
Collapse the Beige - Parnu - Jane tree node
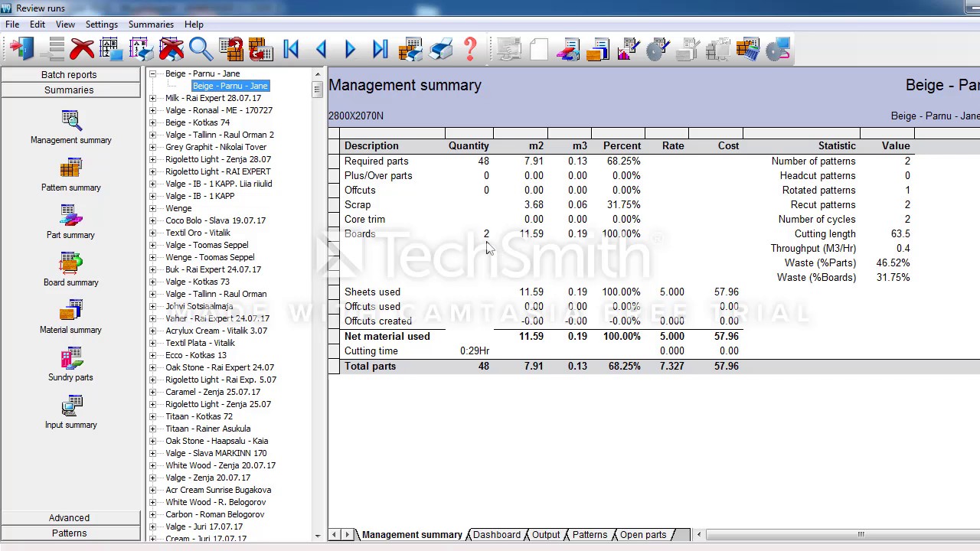(x=152, y=73)
